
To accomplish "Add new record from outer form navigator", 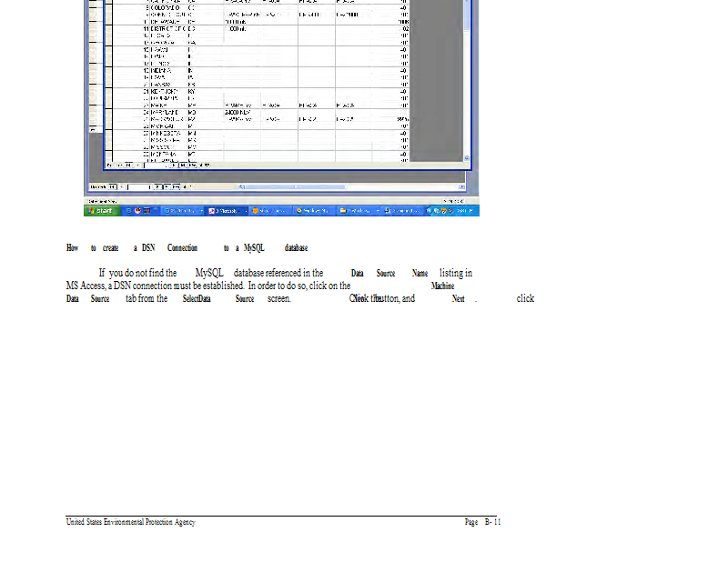I will tap(177, 186).
